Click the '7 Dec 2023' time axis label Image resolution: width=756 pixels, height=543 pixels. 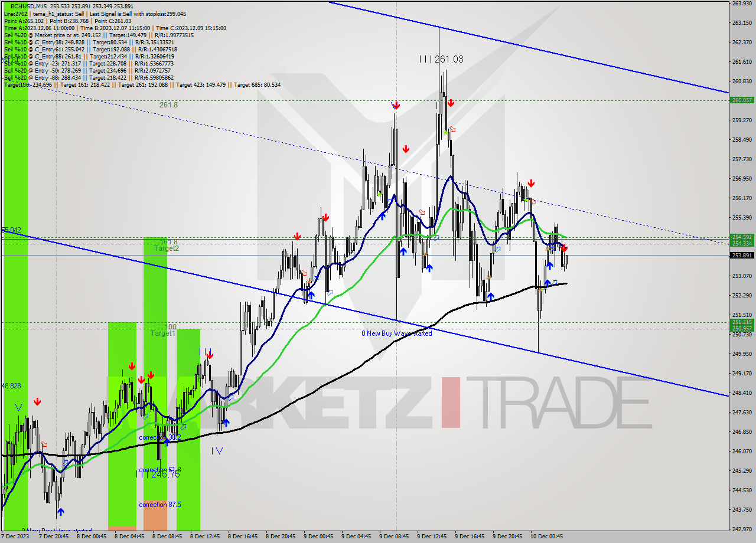pos(15,537)
